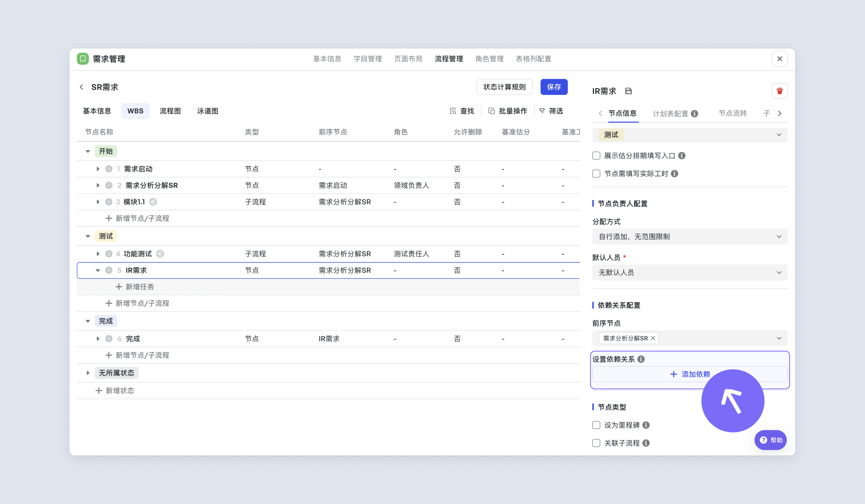Screen dimensions: 865x504
Task: Open the 前序节点 dropdown
Action: pyautogui.click(x=690, y=338)
